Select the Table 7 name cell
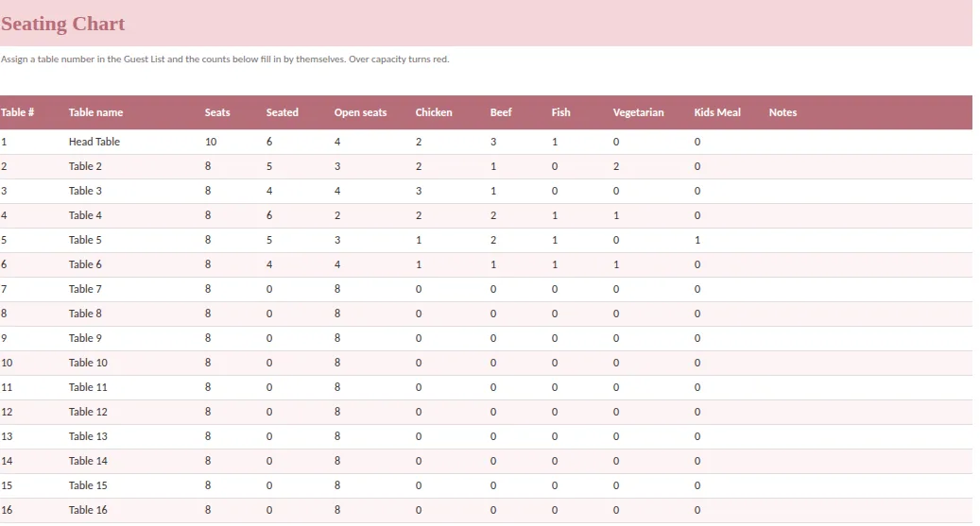This screenshot has width=980, height=526. pyautogui.click(x=85, y=289)
